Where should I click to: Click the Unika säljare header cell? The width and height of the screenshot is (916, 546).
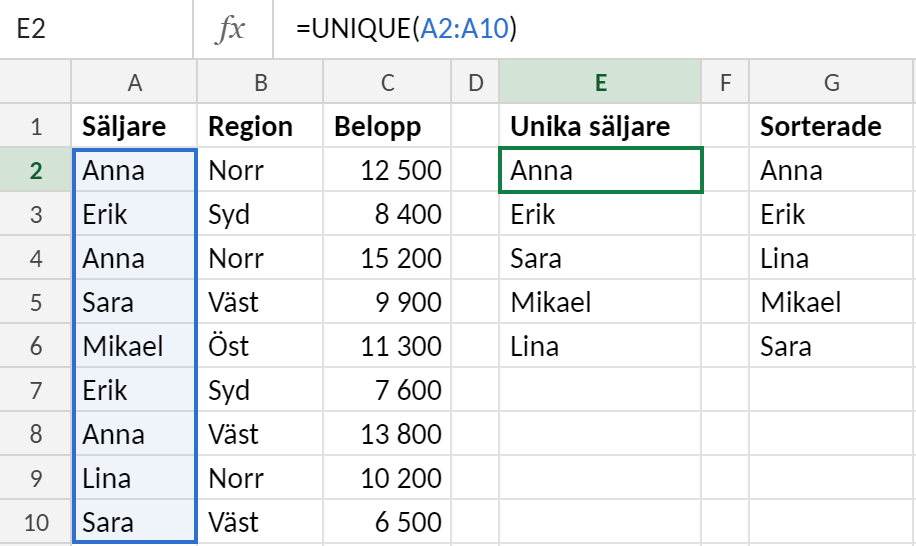(601, 126)
